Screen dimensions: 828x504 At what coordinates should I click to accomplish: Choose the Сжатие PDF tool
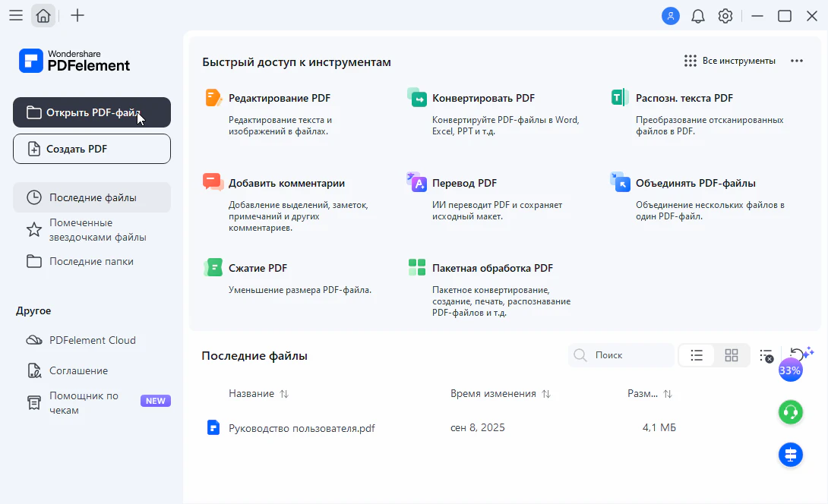pos(258,268)
